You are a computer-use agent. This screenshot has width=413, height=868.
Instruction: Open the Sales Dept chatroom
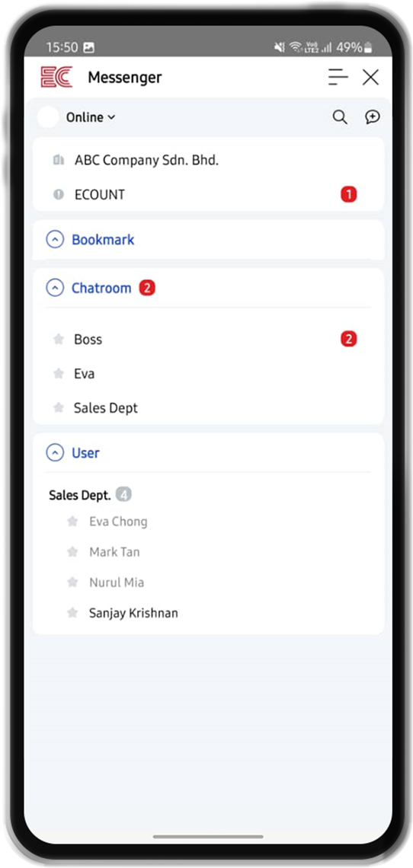click(x=209, y=408)
